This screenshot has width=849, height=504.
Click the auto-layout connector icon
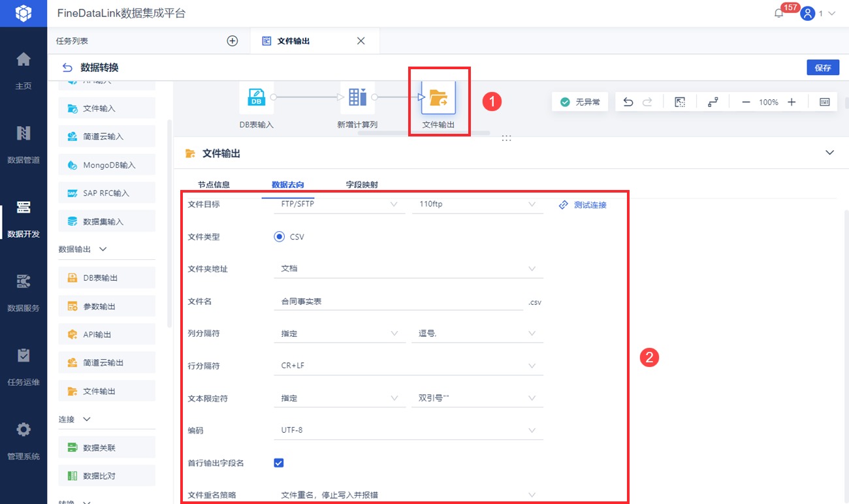pyautogui.click(x=713, y=102)
